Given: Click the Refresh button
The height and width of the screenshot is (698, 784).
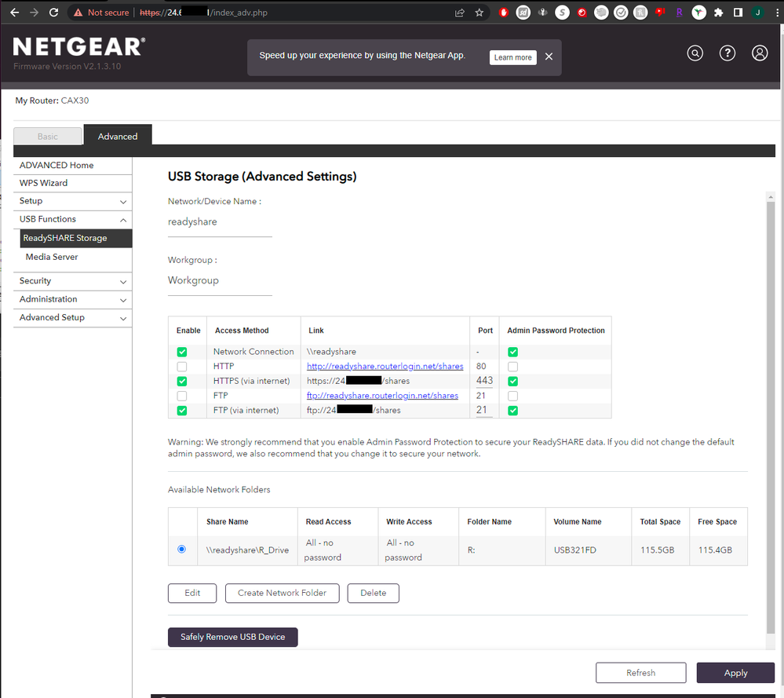Looking at the screenshot, I should (640, 673).
